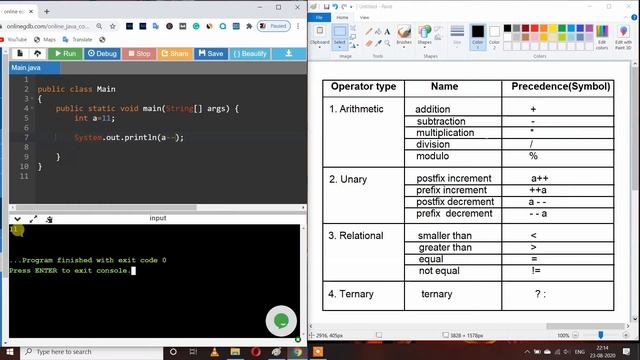
Task: Open File Explorer from the taskbar
Action: pyautogui.click(x=235, y=351)
